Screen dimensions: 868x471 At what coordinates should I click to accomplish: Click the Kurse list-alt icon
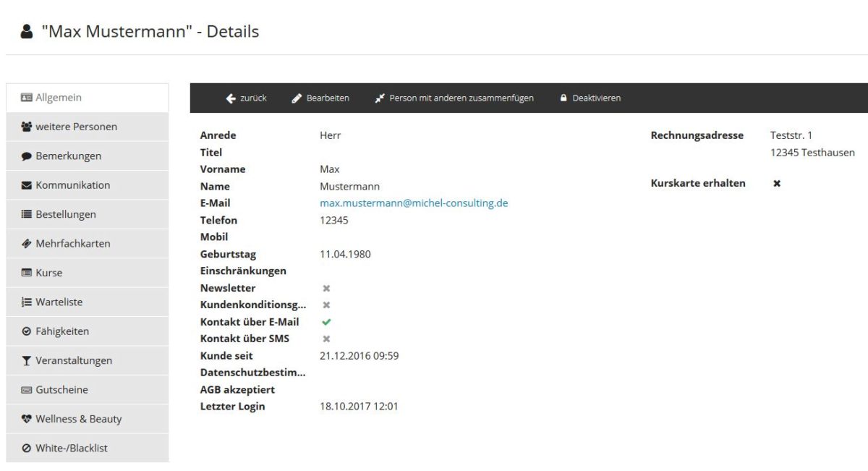[x=27, y=273]
